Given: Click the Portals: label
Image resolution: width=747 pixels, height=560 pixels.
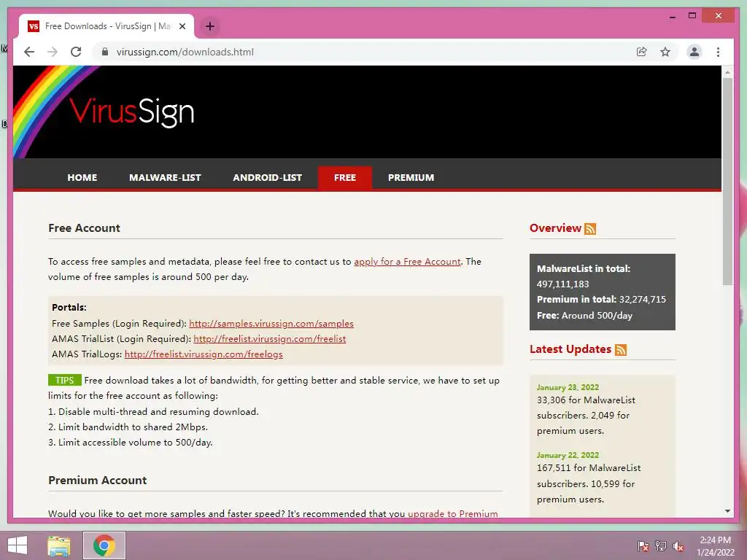Looking at the screenshot, I should point(69,307).
